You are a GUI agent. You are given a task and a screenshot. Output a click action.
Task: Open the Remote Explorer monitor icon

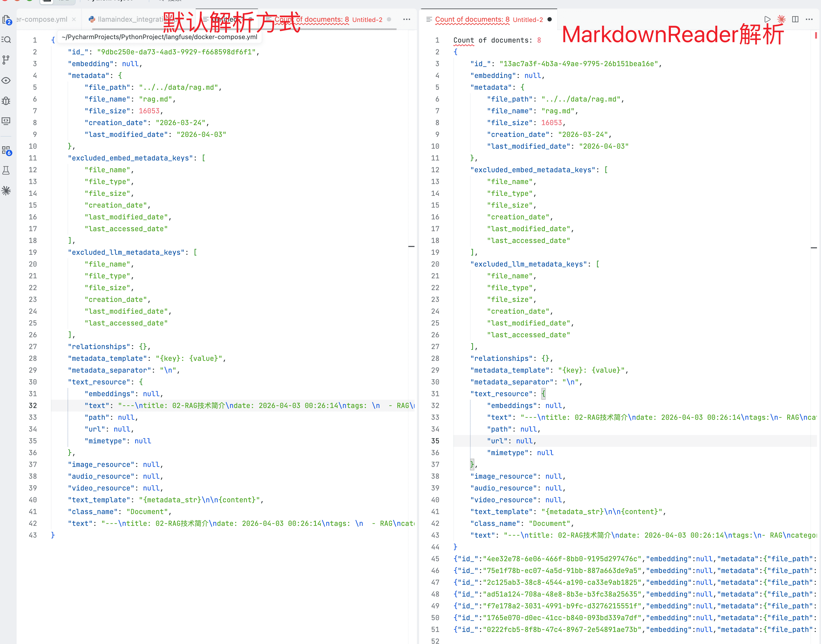[x=6, y=121]
